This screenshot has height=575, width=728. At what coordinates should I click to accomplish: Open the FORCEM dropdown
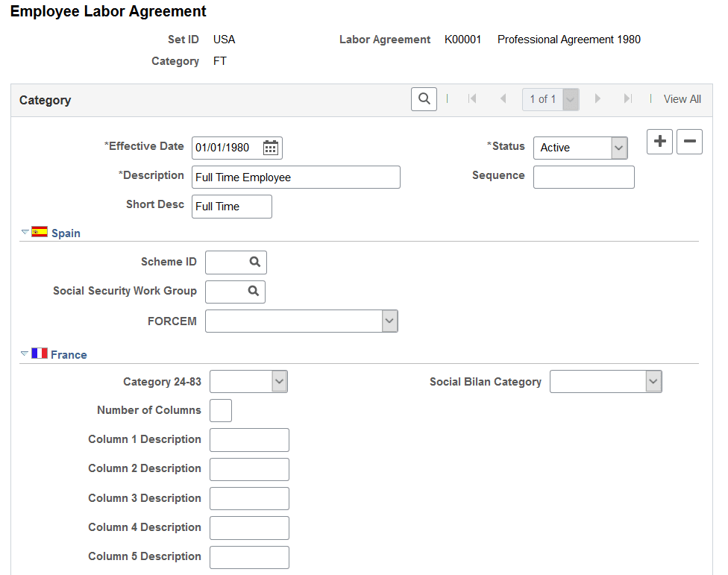pyautogui.click(x=389, y=321)
